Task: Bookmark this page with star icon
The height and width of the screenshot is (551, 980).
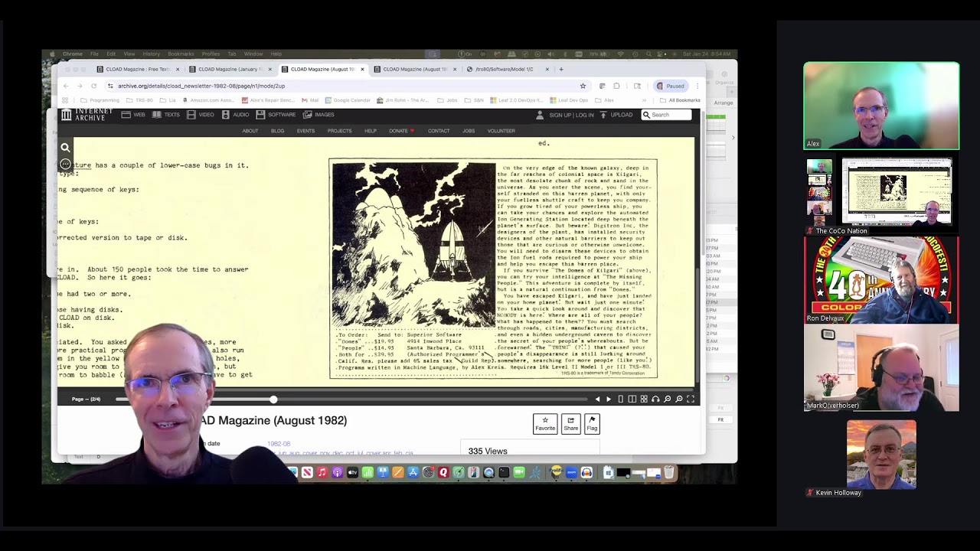Action: pos(583,86)
